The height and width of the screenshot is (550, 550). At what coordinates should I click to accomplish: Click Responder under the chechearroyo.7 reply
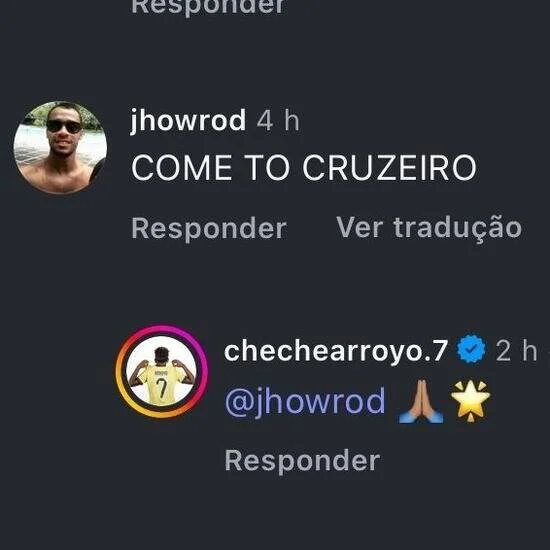pos(302,461)
